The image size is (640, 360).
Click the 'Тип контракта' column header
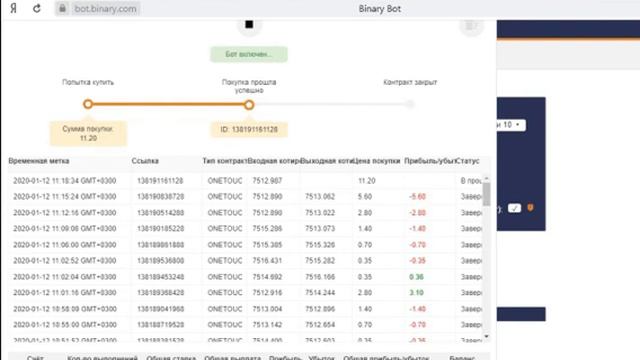click(225, 161)
